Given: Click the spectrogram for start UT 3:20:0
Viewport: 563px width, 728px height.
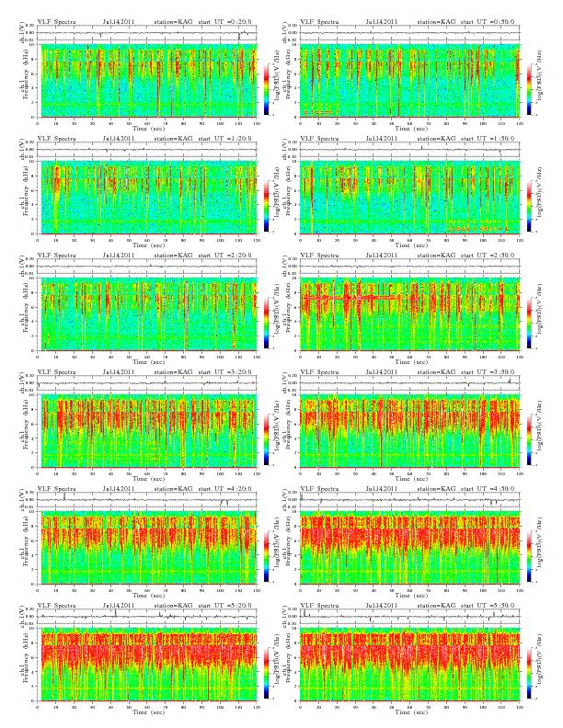Looking at the screenshot, I should pyautogui.click(x=147, y=431).
